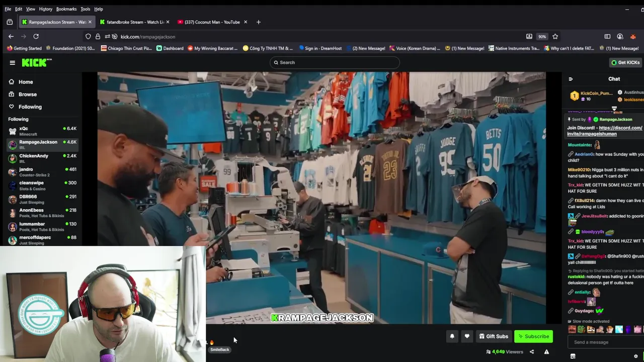Image resolution: width=644 pixels, height=362 pixels.
Task: Click 4,649 Viewers count
Action: [x=504, y=352]
